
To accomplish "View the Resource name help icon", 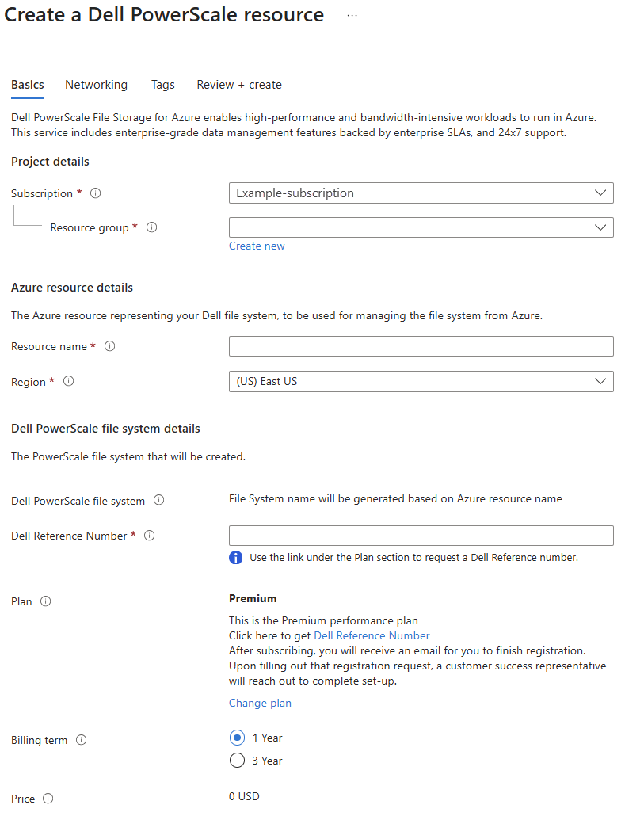I will tap(109, 346).
